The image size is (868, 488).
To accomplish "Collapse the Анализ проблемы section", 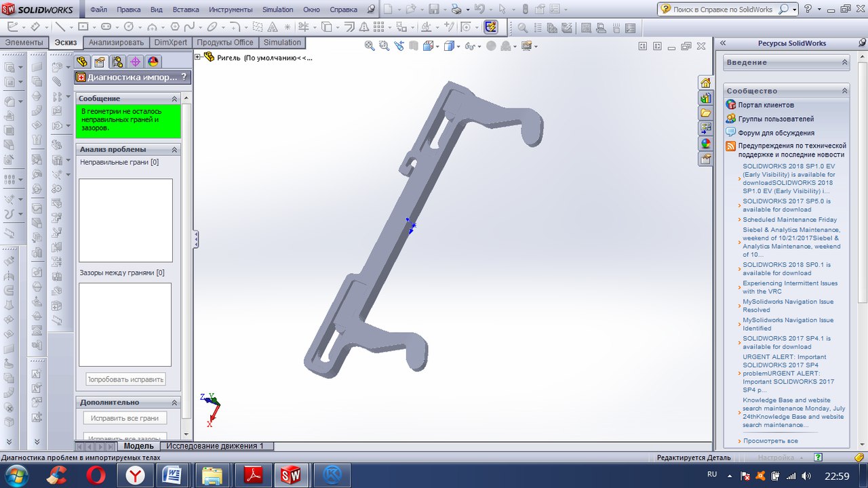I will click(x=174, y=149).
